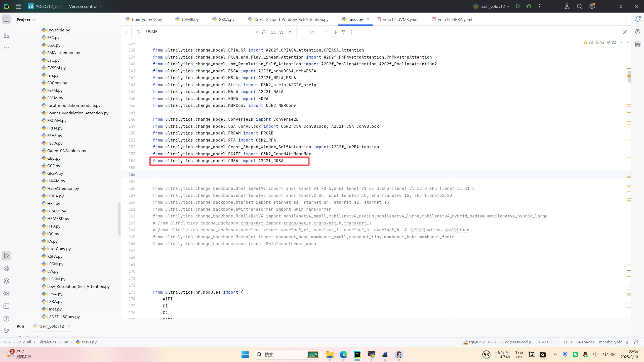Toggle whole Words search option
Image resolution: width=644 pixels, height=362 pixels.
click(281, 32)
